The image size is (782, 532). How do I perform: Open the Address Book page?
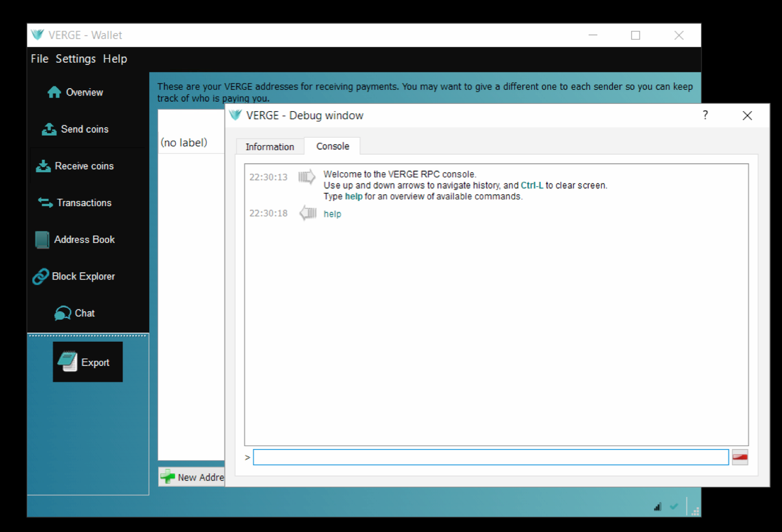pyautogui.click(x=75, y=239)
